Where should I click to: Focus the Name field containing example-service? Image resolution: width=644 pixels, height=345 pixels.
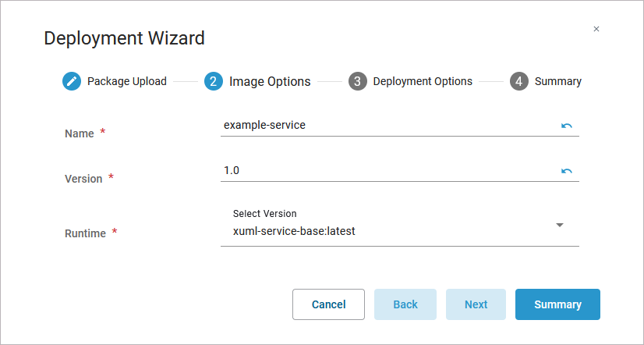(x=386, y=125)
